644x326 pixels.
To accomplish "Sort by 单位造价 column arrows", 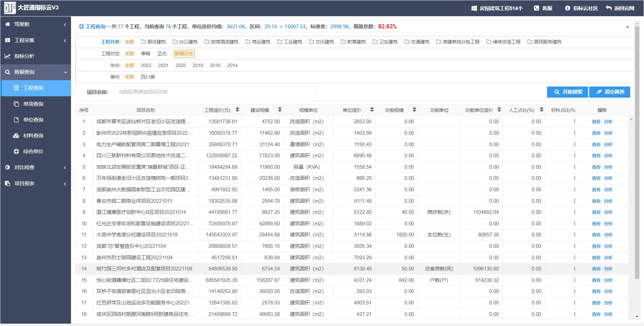I will click(x=372, y=110).
